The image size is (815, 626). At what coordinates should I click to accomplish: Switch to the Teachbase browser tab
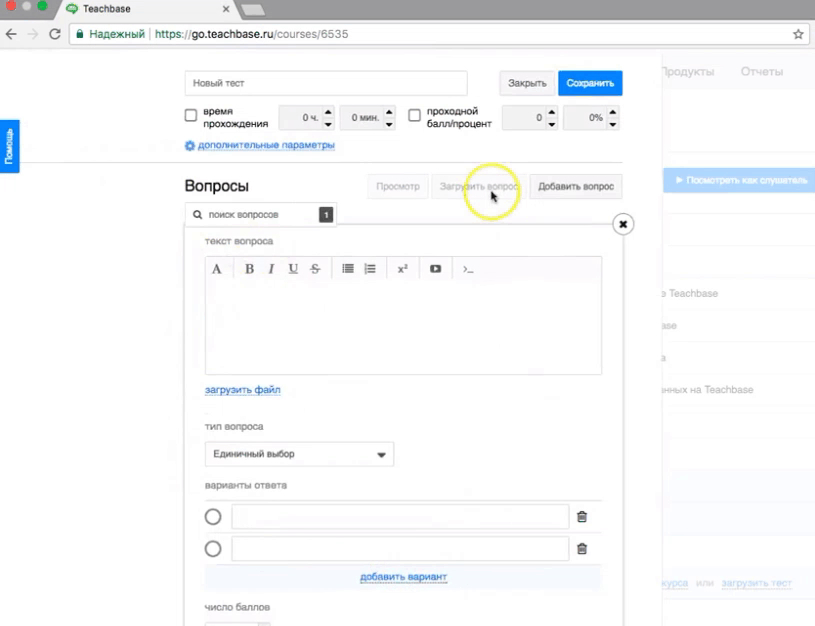(x=143, y=8)
